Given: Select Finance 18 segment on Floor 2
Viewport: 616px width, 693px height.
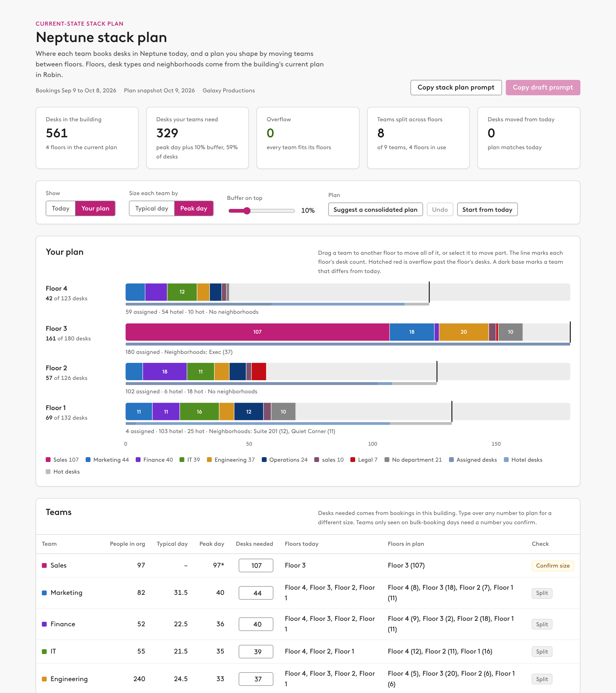Looking at the screenshot, I should pyautogui.click(x=165, y=372).
